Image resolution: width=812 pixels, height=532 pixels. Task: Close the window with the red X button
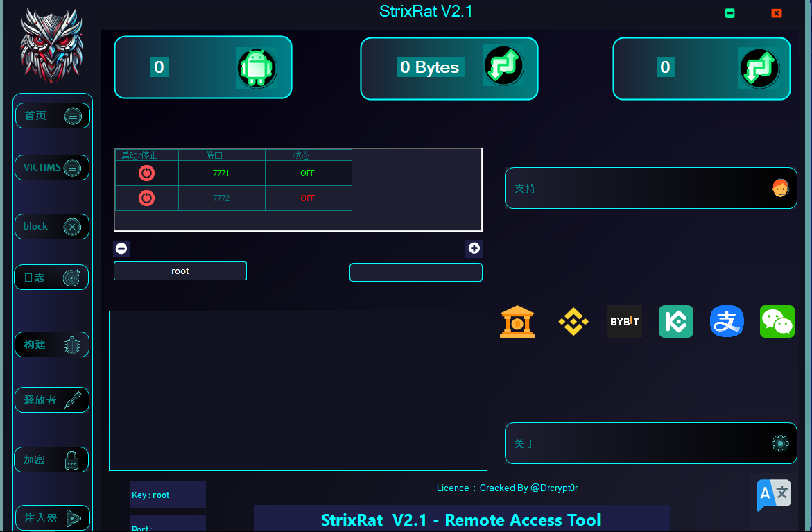776,13
